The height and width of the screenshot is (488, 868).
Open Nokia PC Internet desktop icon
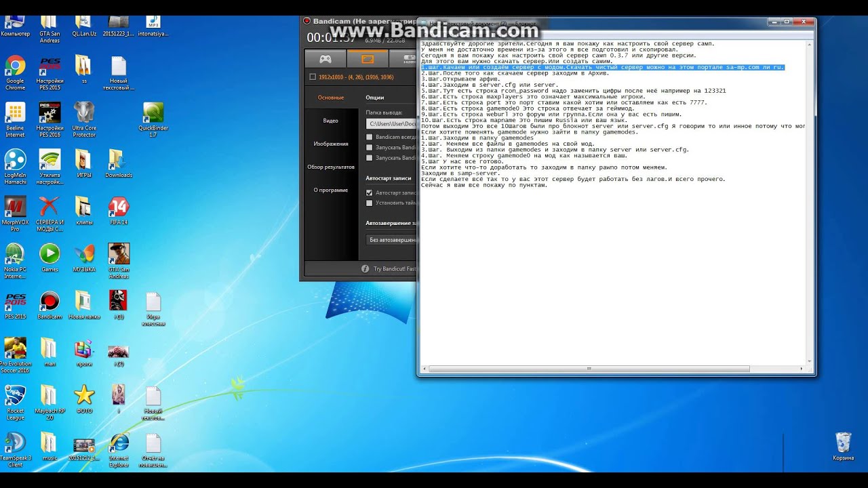pos(15,262)
